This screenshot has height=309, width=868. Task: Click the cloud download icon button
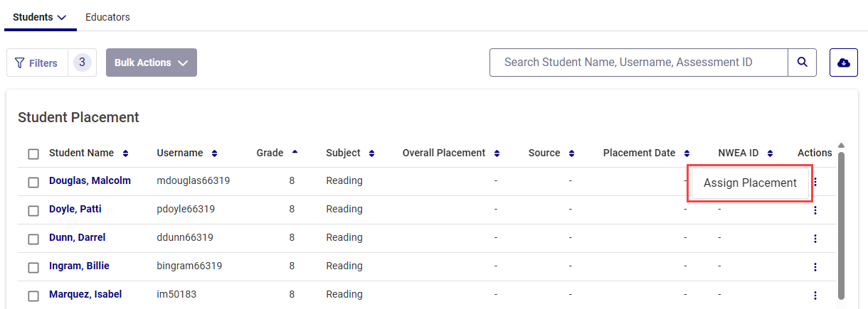[x=844, y=63]
